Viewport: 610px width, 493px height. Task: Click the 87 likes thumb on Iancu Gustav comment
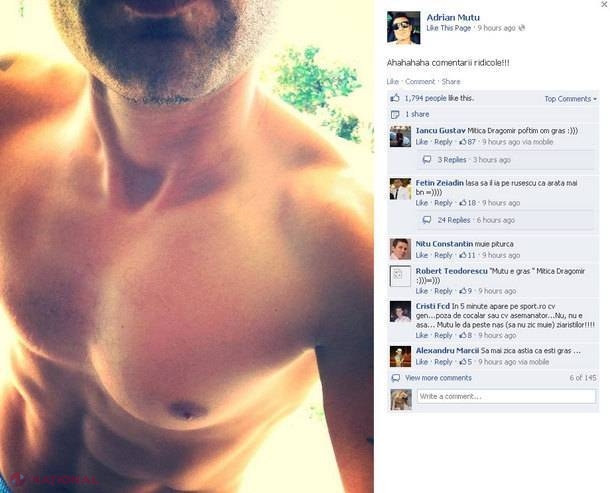pyautogui.click(x=463, y=142)
